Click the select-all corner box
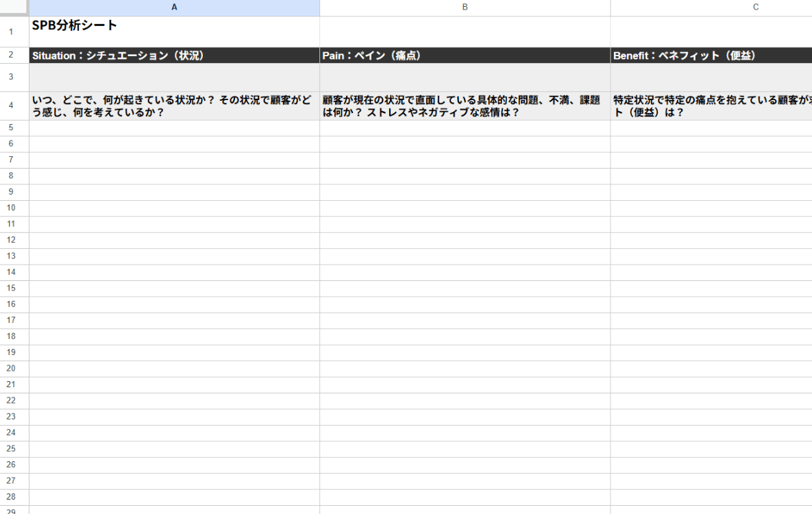 [14, 8]
